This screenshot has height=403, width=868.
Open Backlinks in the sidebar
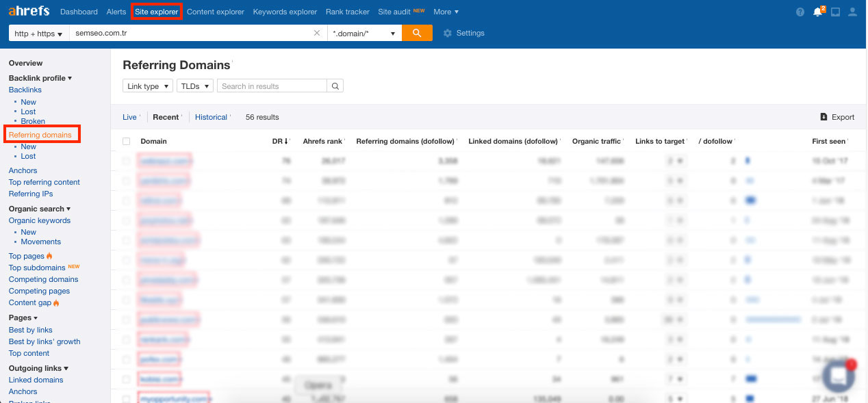coord(25,90)
